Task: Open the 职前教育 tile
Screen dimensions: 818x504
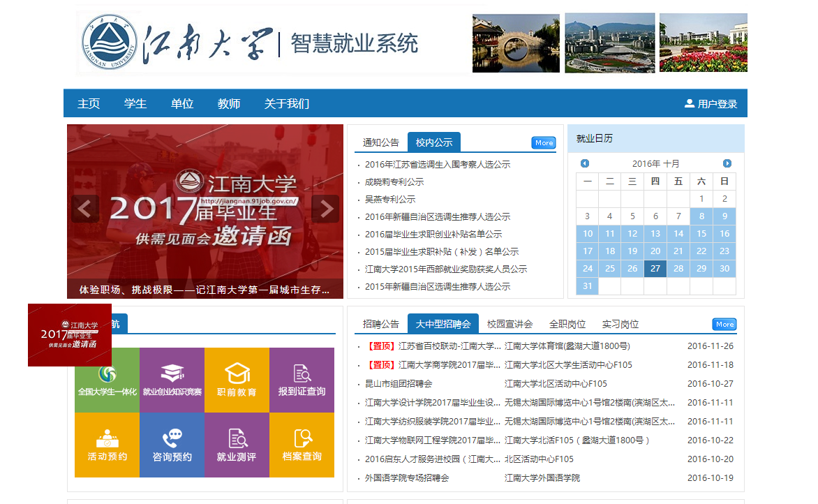Action: point(237,380)
